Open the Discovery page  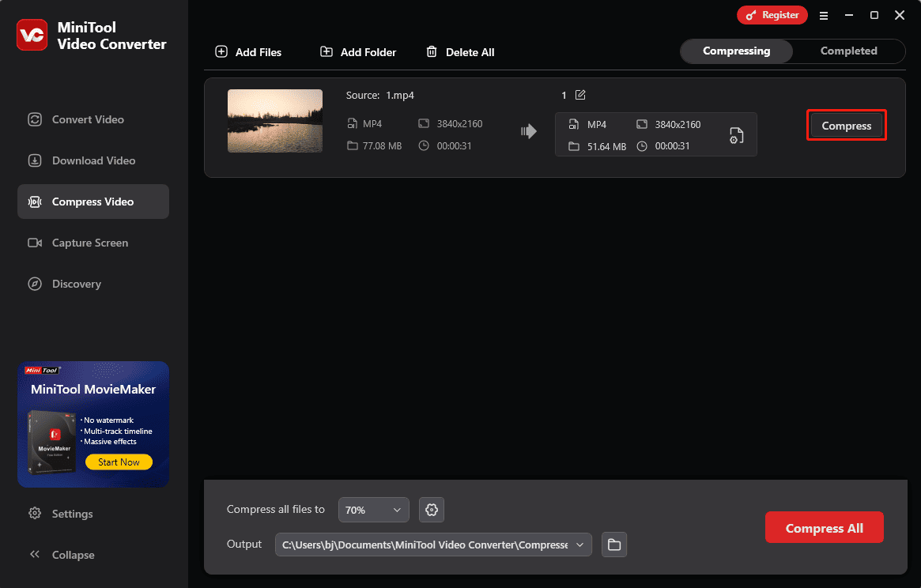(x=92, y=284)
